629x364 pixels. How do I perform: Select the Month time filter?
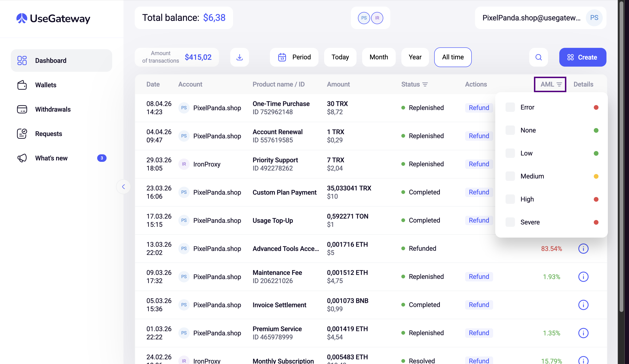378,57
